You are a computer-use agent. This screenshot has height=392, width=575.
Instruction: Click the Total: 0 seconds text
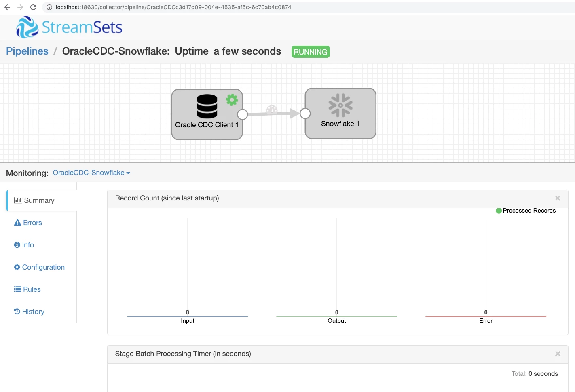(535, 374)
